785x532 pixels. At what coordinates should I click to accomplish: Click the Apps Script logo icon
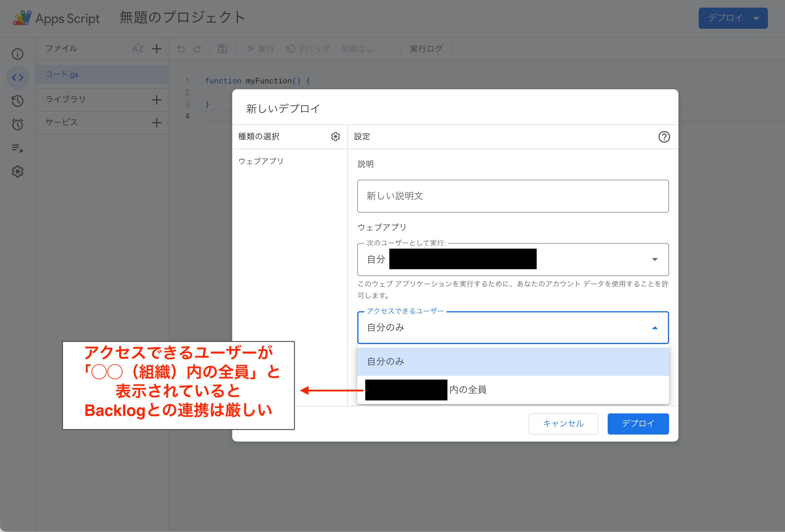(22, 18)
